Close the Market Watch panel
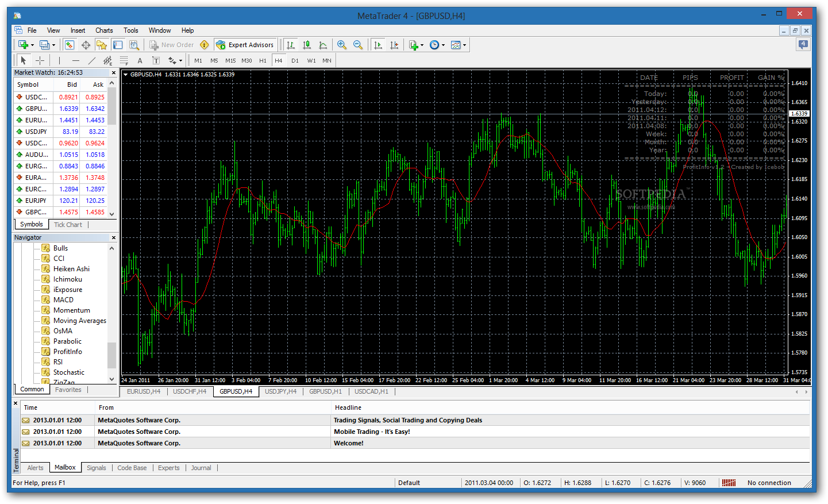The image size is (828, 504). coord(113,72)
